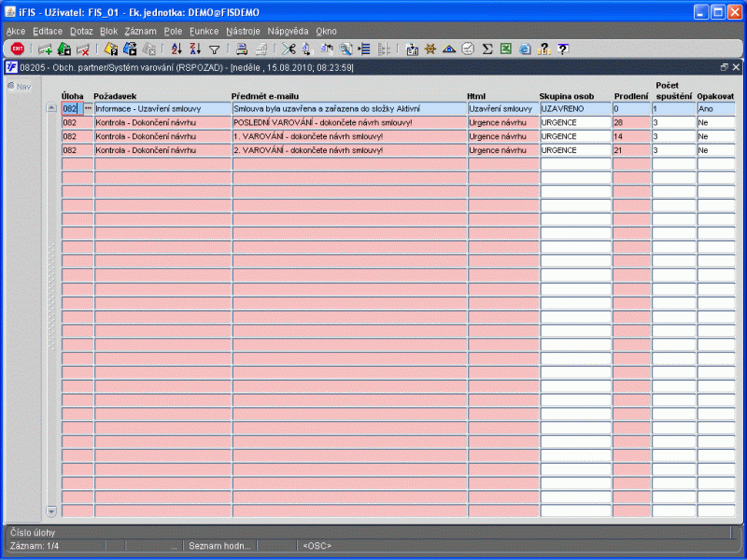Select the '1. VAROVÁNÍ - dokončete návrh smlouvy!' cell
747x560 pixels.
[x=349, y=136]
